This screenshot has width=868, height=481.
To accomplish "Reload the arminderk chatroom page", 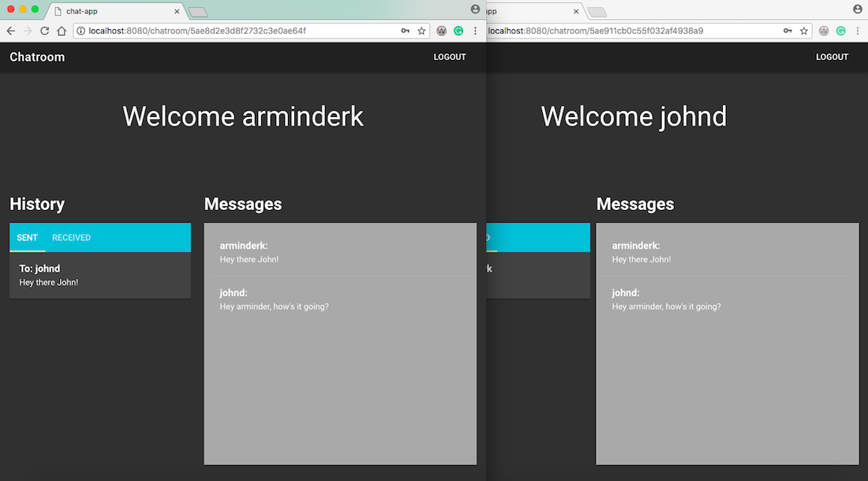I will [45, 31].
